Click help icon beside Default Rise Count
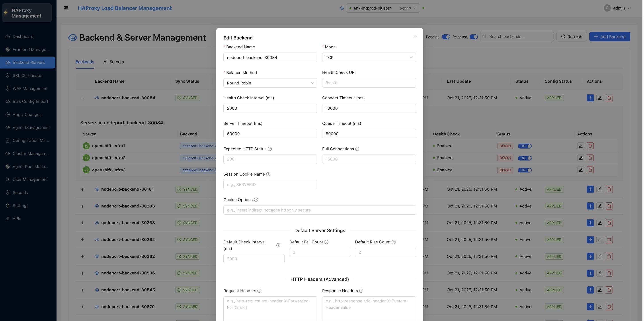This screenshot has width=644, height=321. [394, 242]
